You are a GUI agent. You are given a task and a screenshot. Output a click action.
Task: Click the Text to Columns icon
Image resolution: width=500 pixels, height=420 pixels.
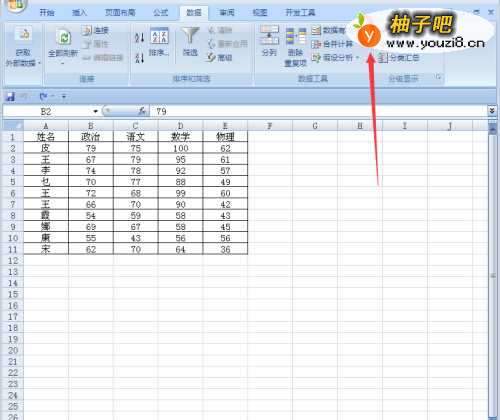tap(269, 35)
